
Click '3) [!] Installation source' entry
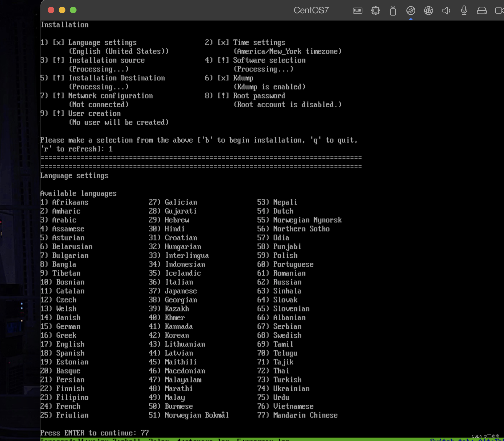pos(93,60)
